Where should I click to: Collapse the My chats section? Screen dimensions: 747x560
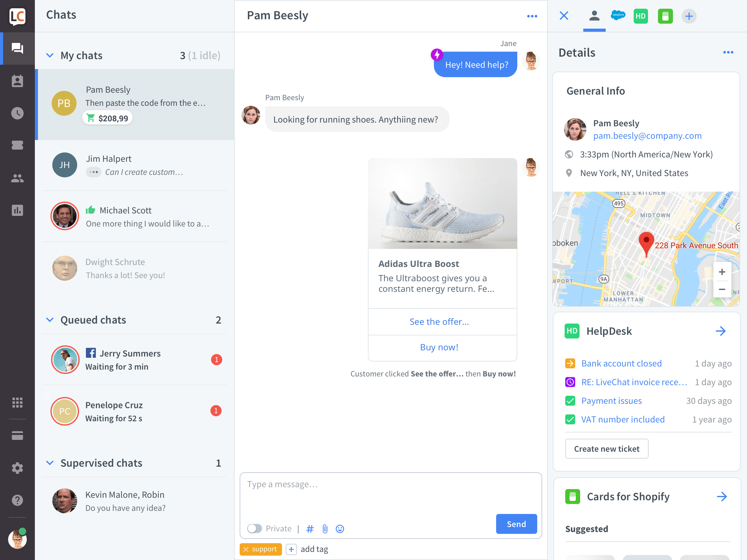tap(51, 55)
